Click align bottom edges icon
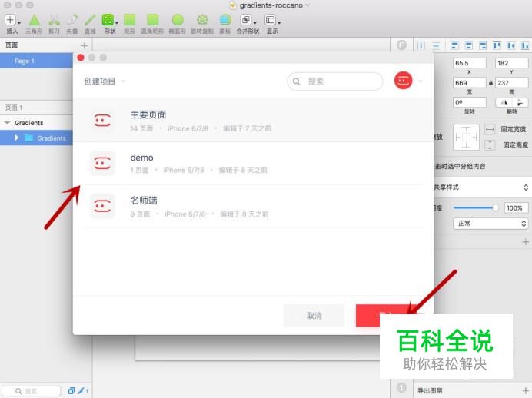 [x=525, y=45]
